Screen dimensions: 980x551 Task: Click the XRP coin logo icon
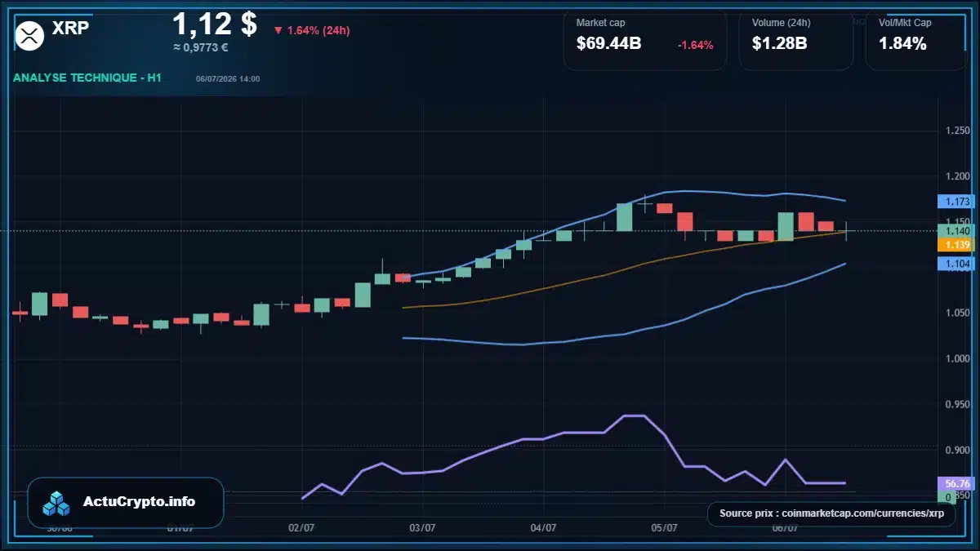coord(29,35)
